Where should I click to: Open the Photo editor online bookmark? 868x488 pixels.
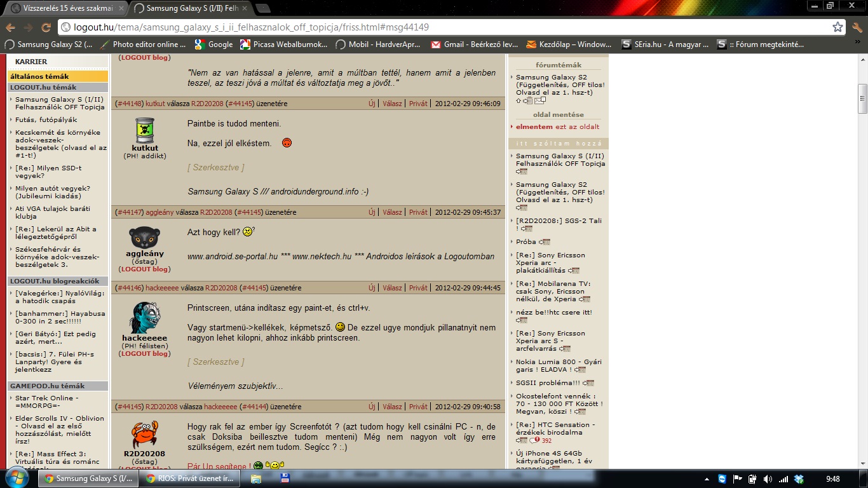143,44
